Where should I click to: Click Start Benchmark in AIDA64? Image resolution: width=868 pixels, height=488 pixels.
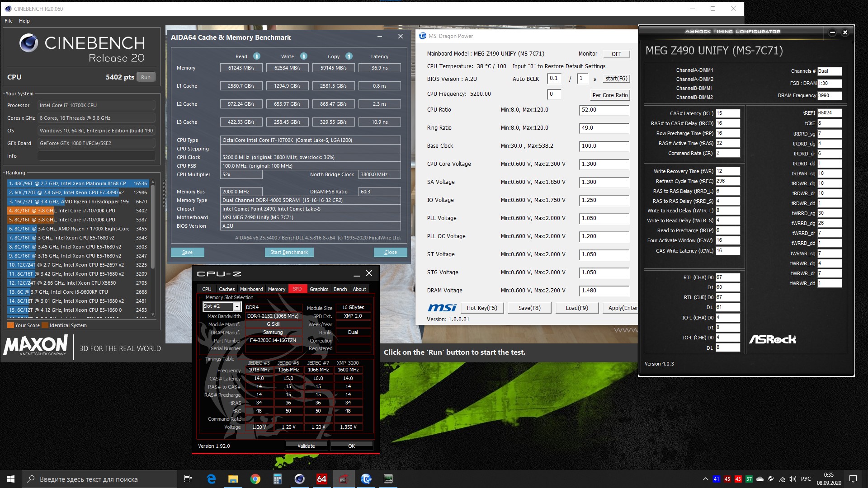coord(289,252)
